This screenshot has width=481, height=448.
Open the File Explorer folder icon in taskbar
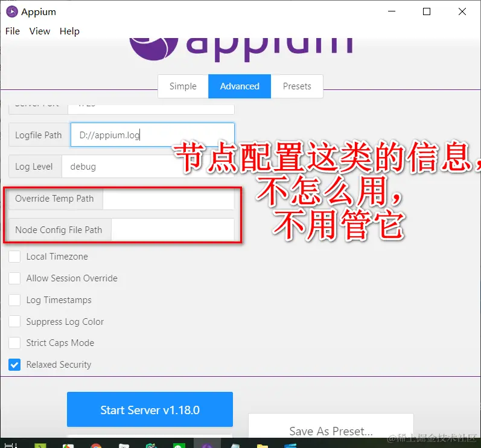[x=263, y=446]
